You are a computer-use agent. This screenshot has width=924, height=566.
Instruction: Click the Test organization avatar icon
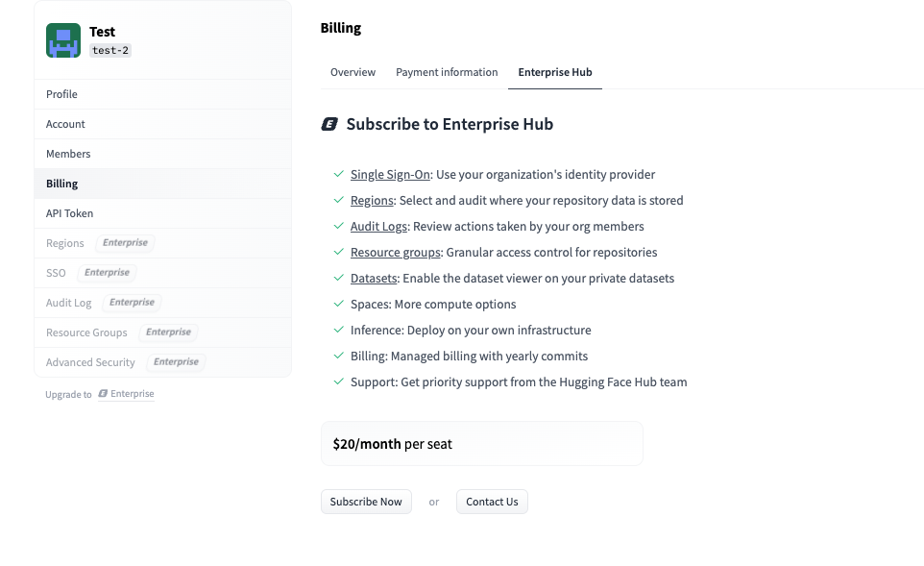coord(63,41)
